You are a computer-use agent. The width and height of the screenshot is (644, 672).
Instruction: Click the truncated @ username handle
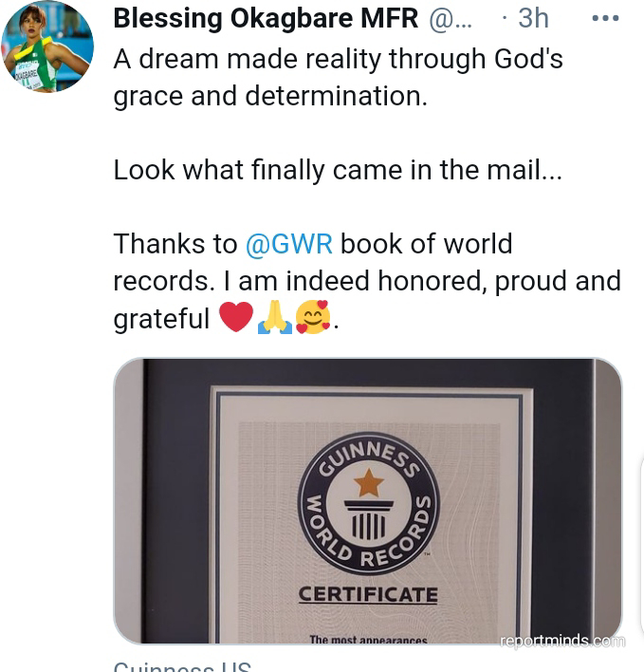pyautogui.click(x=451, y=20)
